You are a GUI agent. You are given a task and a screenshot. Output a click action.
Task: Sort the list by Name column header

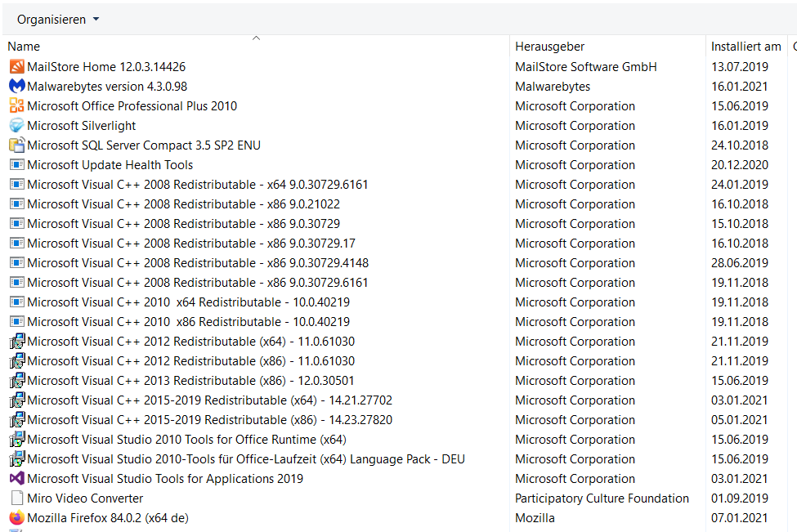point(25,47)
